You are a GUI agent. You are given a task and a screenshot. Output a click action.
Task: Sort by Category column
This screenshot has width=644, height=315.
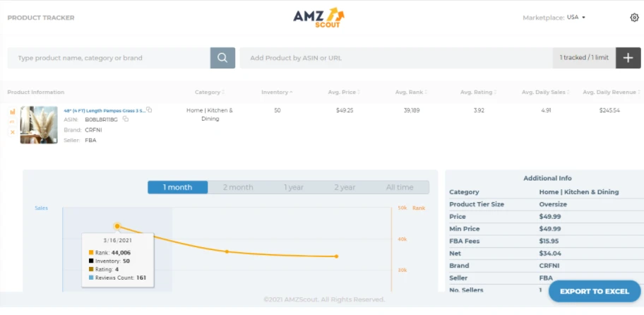[210, 92]
